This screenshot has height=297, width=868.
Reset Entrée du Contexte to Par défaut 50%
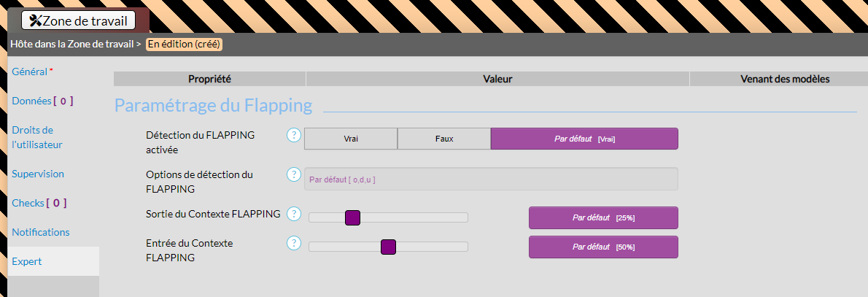603,247
